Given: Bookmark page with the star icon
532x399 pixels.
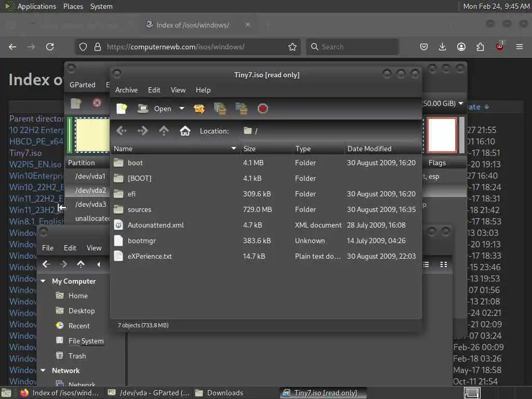Looking at the screenshot, I should pyautogui.click(x=292, y=47).
